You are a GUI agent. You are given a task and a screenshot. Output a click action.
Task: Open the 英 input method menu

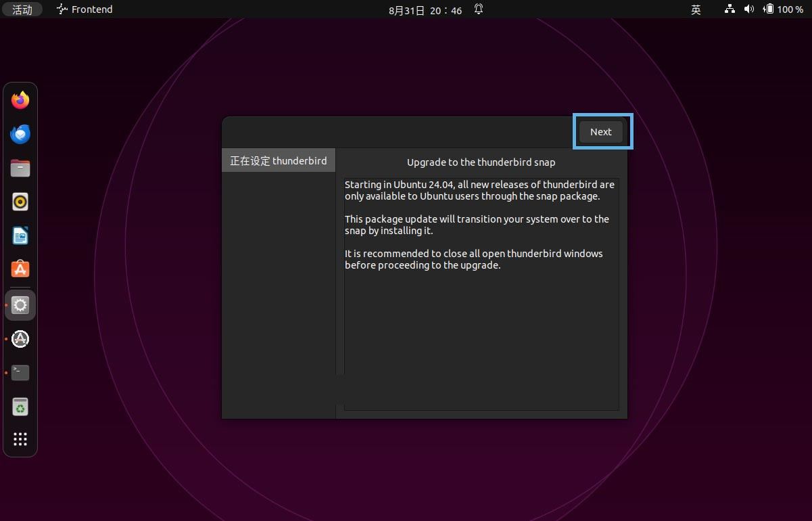click(x=696, y=9)
